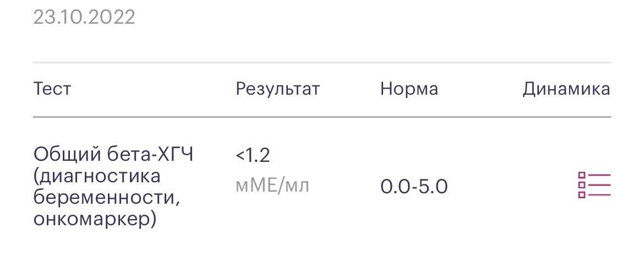Image resolution: width=644 pixels, height=277 pixels.
Task: Click top horizontal line of dynamics icon
Action: pos(599,175)
